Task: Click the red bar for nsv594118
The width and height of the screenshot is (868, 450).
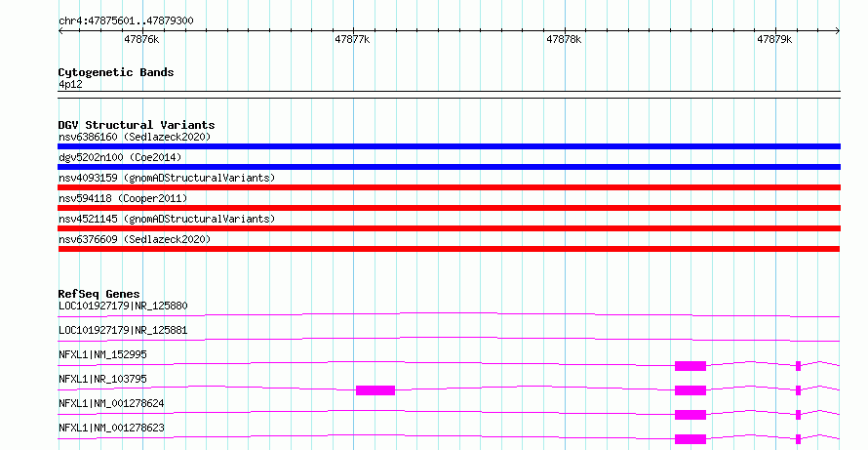Action: coord(449,208)
